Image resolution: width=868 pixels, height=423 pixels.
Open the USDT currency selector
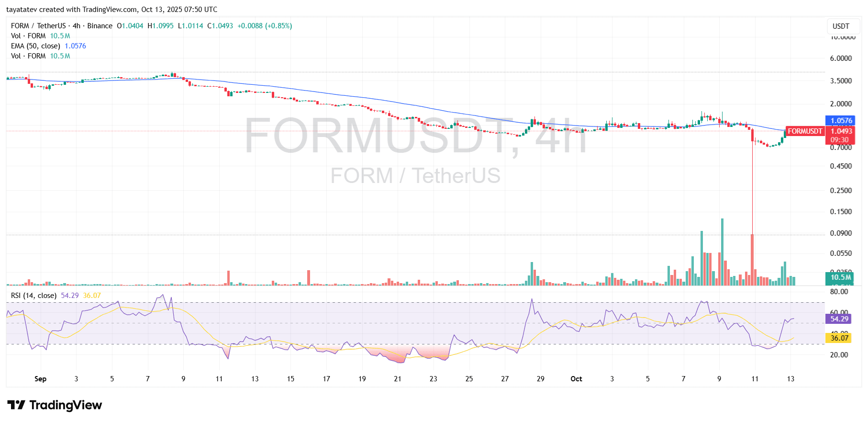pos(841,26)
